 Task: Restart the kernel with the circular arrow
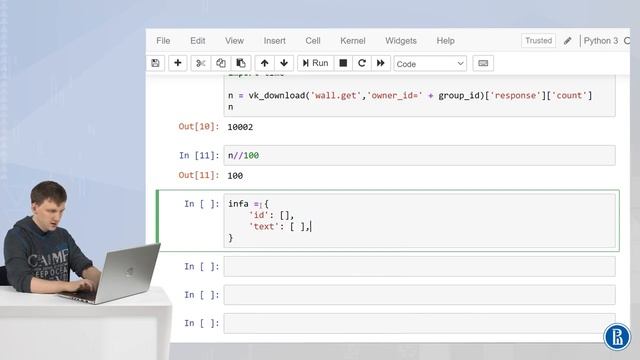(362, 63)
